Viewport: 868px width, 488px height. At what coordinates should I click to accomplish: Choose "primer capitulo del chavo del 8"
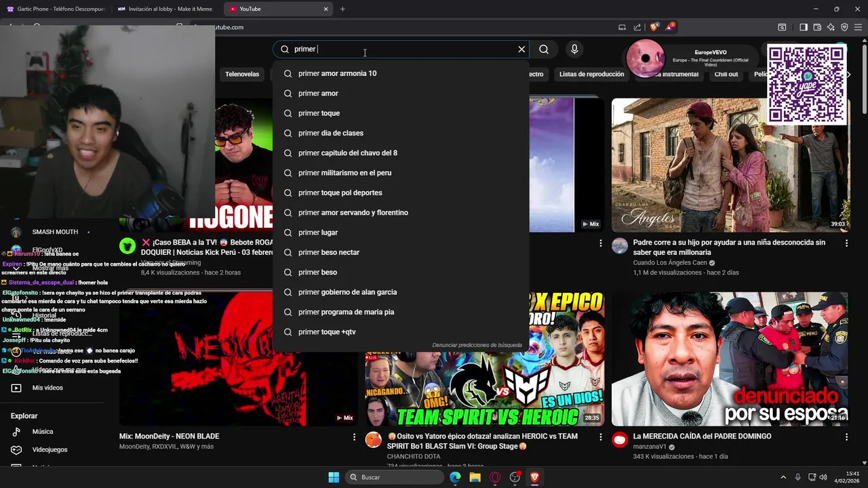401,152
